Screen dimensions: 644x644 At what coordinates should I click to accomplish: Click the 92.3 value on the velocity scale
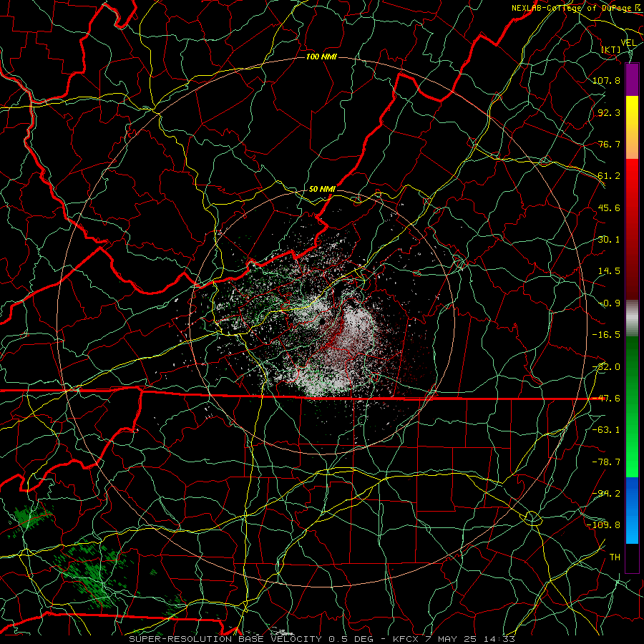click(609, 112)
